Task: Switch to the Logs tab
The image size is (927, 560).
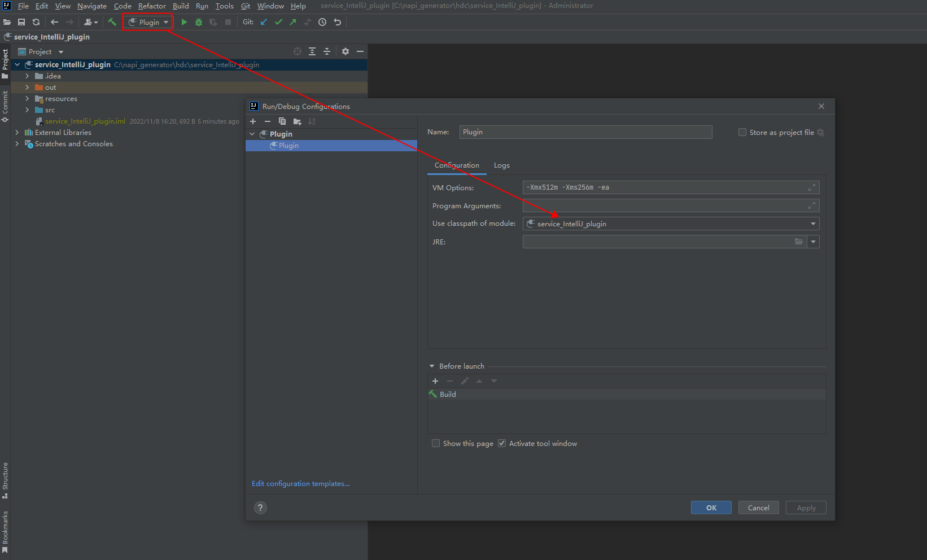Action: 501,165
